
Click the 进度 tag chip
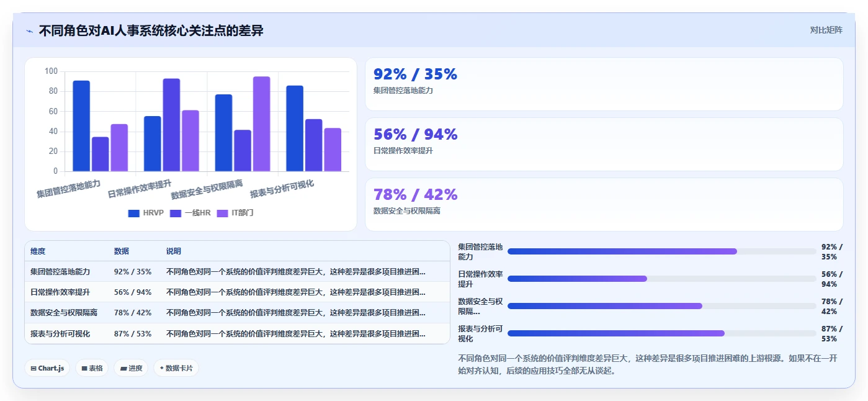pyautogui.click(x=131, y=368)
